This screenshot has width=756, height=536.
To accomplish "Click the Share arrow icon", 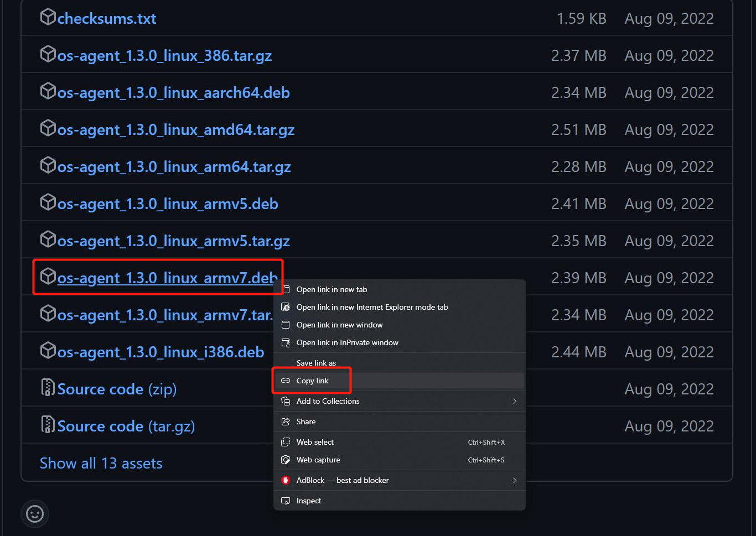I will (x=286, y=421).
